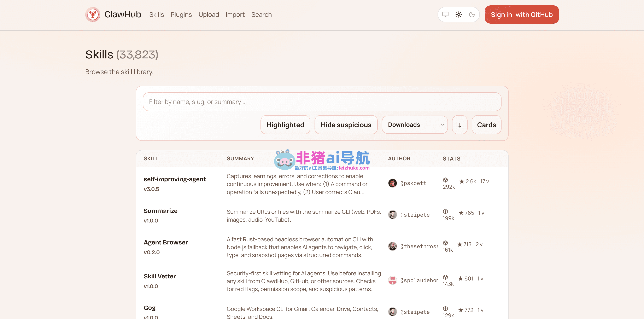Click the 601 star rating

[466, 278]
